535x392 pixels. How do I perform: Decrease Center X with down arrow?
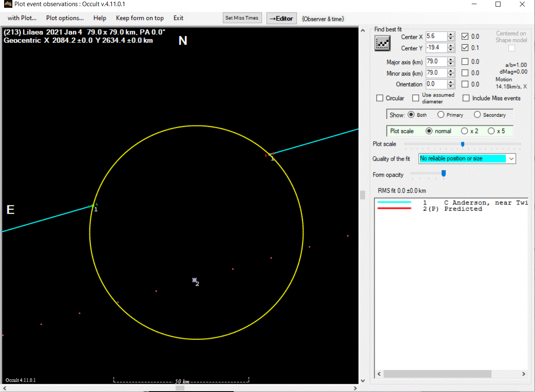point(451,39)
